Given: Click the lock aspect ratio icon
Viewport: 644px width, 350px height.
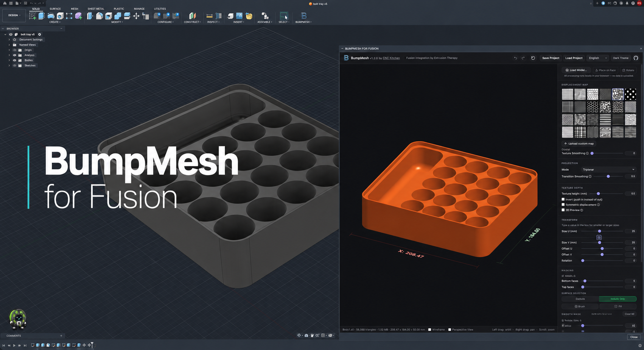Looking at the screenshot, I should click(x=599, y=237).
